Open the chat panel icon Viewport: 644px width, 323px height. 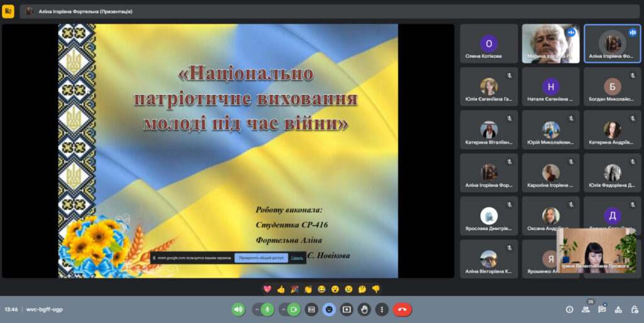[x=602, y=309]
